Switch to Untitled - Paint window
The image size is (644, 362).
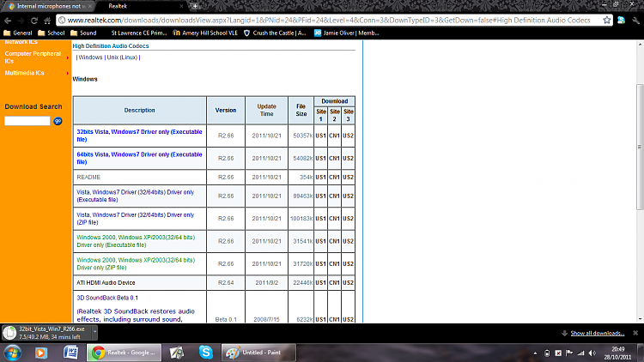click(x=258, y=353)
